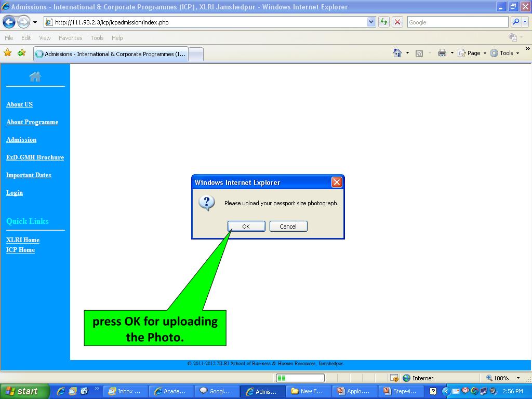Open the recent pages dropdown arrow
The image size is (532, 399).
[x=35, y=22]
